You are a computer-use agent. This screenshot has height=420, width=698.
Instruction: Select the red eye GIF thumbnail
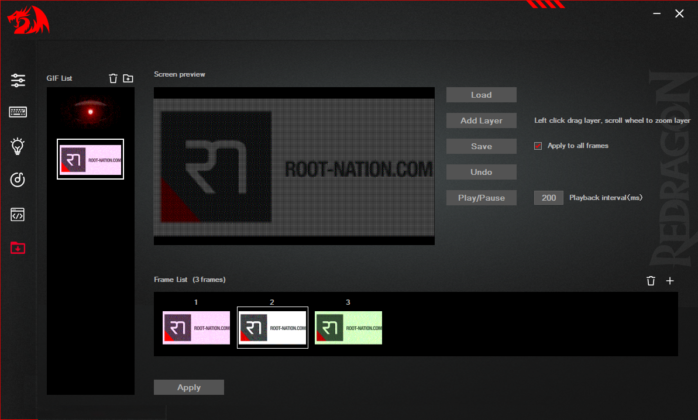[x=90, y=112]
